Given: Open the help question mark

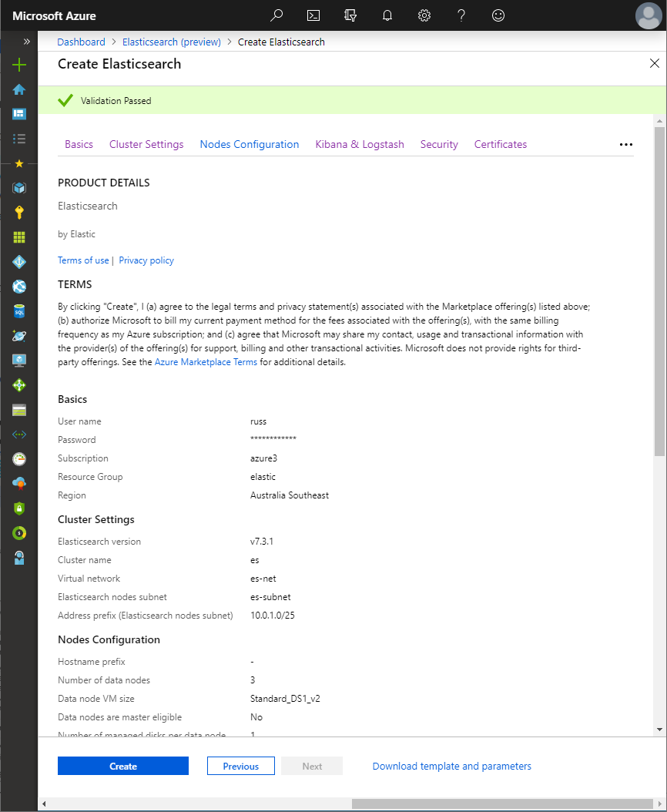Looking at the screenshot, I should [x=461, y=15].
